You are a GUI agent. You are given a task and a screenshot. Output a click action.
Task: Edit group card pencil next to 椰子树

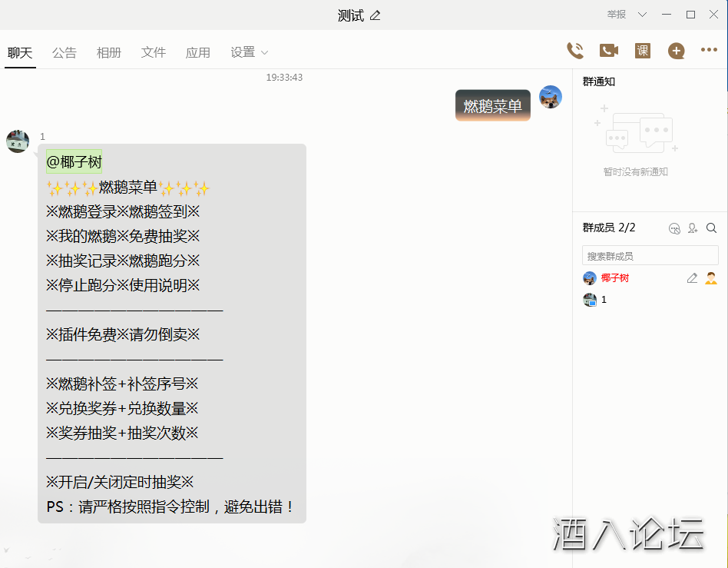[692, 278]
